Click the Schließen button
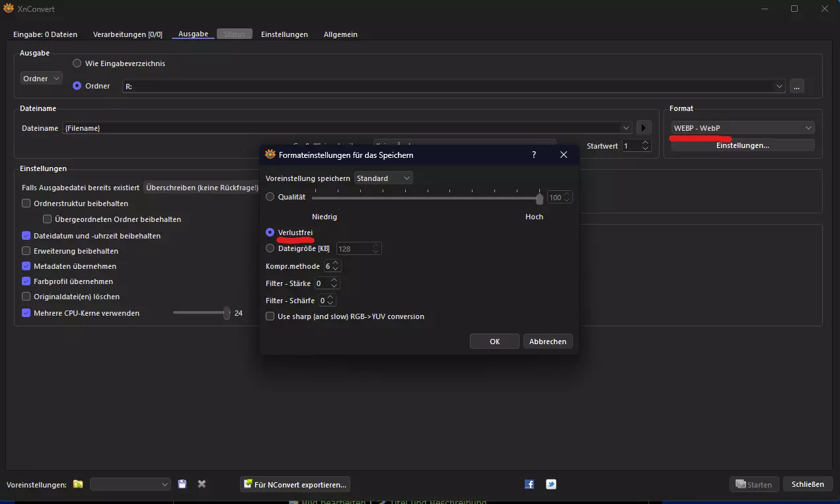This screenshot has width=840, height=504. point(808,484)
